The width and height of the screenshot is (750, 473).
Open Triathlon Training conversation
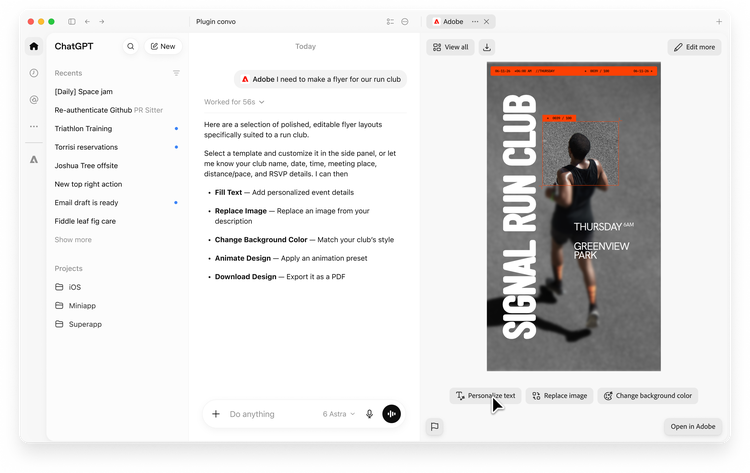click(x=83, y=129)
